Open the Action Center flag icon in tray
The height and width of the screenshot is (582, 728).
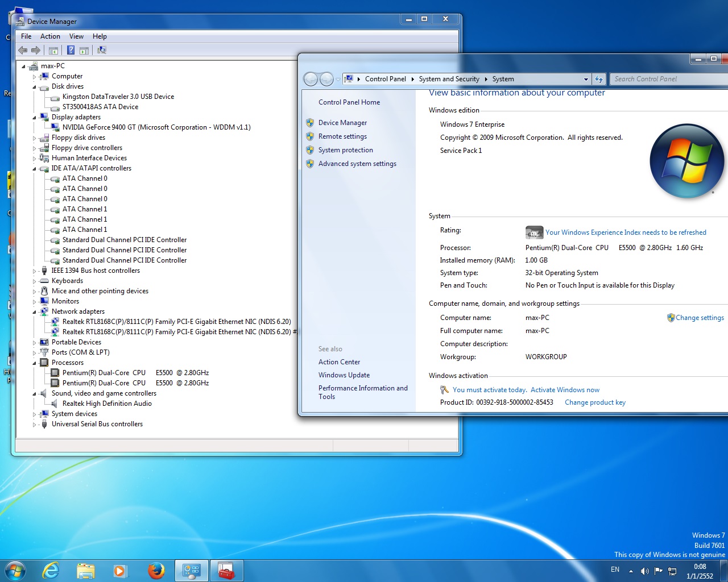658,571
